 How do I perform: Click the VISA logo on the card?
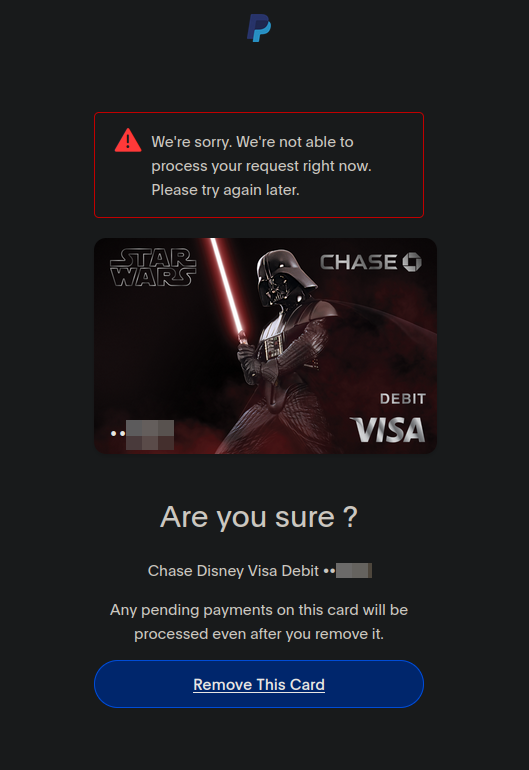(x=388, y=430)
